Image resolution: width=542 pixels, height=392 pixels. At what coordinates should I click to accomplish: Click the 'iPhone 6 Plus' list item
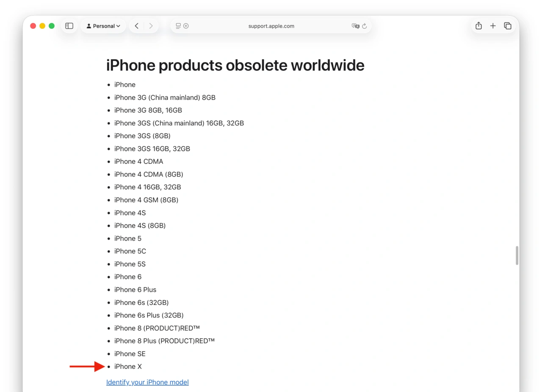(135, 290)
